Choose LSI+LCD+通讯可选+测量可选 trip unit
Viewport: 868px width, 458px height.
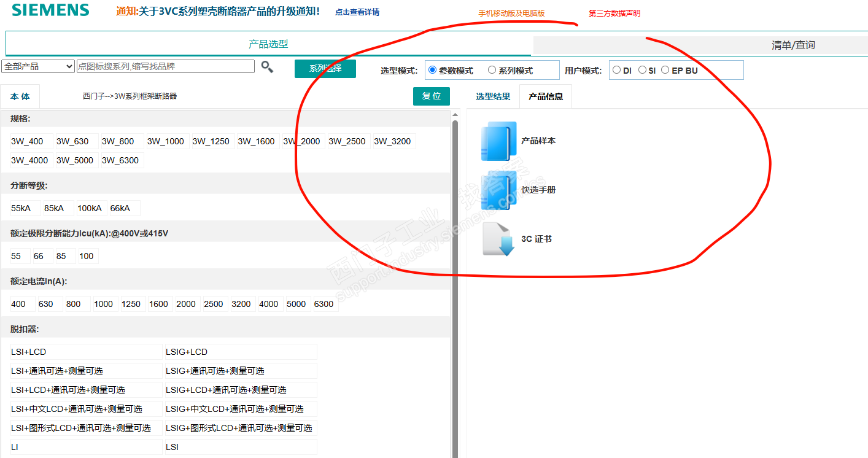click(x=86, y=390)
